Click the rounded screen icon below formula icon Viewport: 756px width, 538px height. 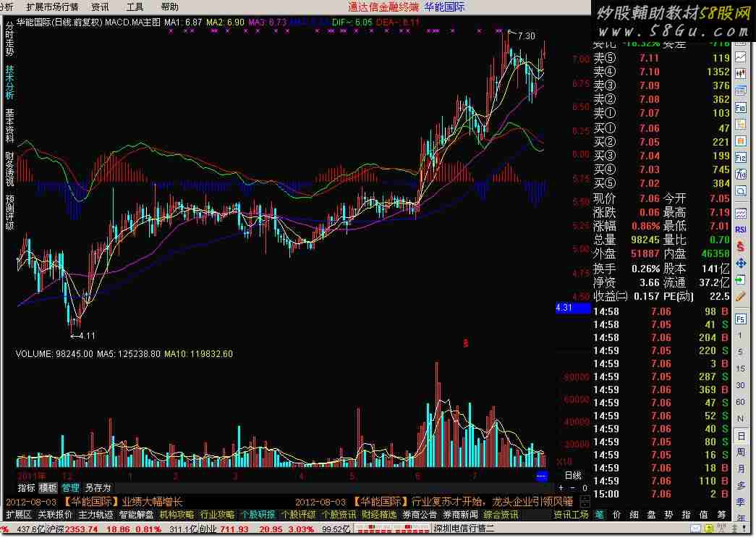click(x=741, y=190)
